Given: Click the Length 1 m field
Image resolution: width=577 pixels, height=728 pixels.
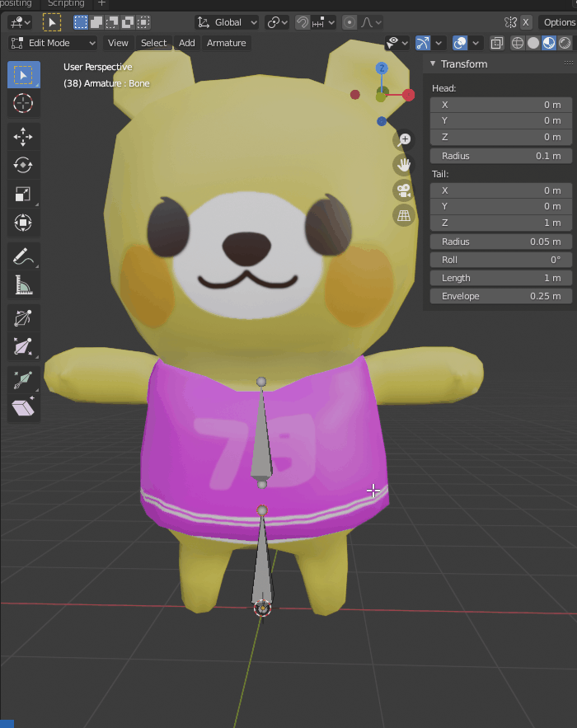Looking at the screenshot, I should tap(501, 278).
